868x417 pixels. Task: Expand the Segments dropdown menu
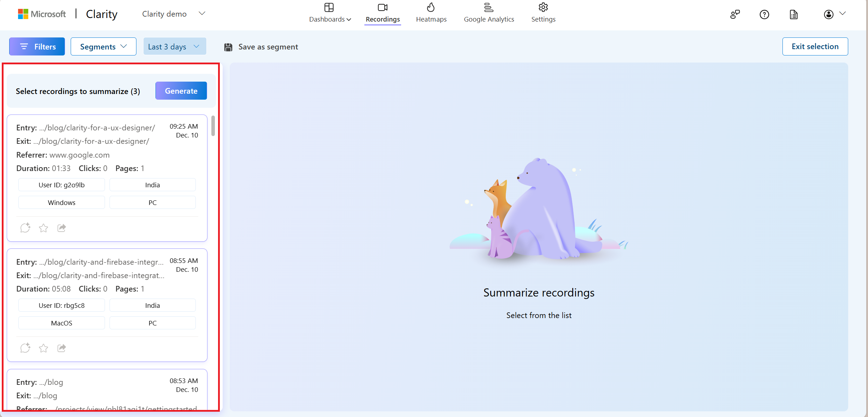pos(102,46)
